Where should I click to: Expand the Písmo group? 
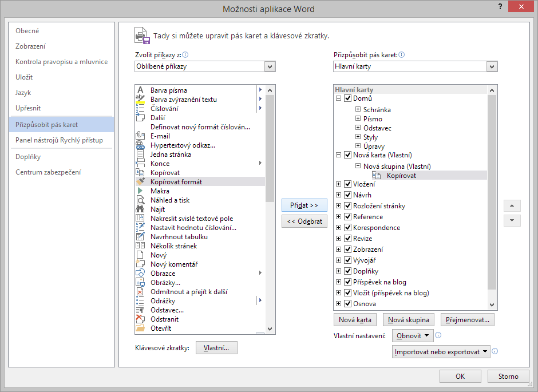click(358, 118)
